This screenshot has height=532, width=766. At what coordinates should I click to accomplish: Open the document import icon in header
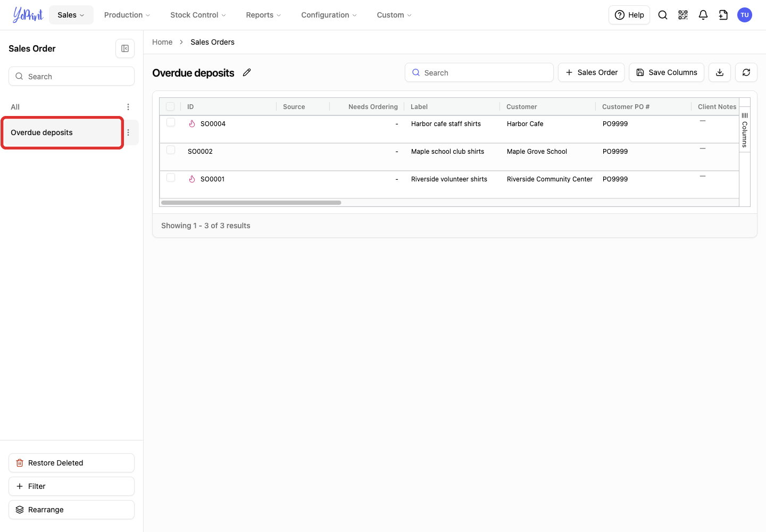(723, 15)
